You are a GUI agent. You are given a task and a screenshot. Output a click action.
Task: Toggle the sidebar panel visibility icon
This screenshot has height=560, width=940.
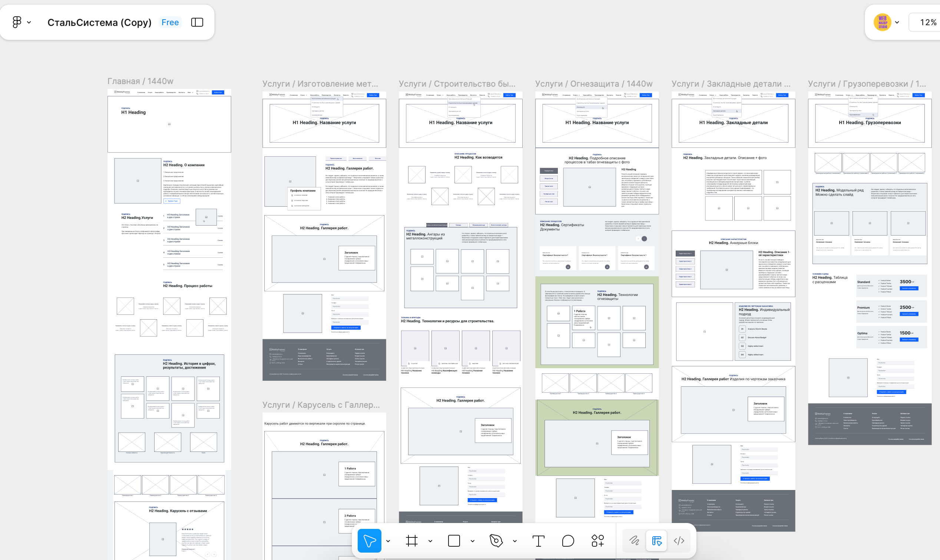coord(197,22)
